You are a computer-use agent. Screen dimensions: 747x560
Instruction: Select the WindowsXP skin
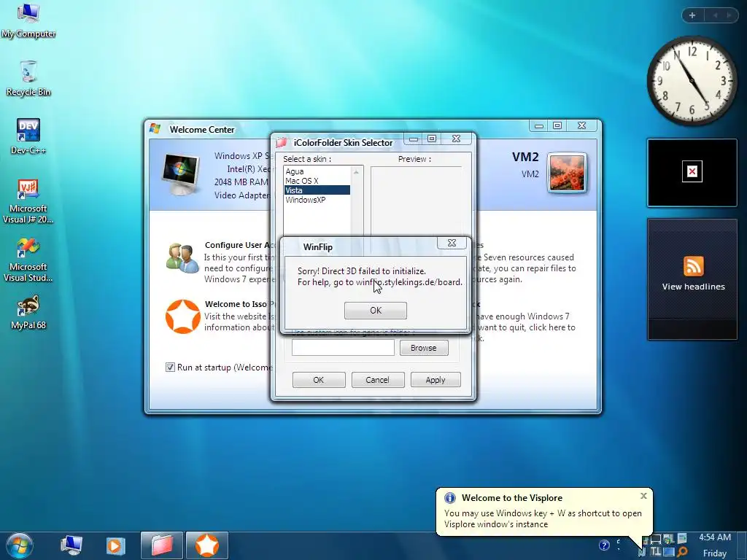317,200
